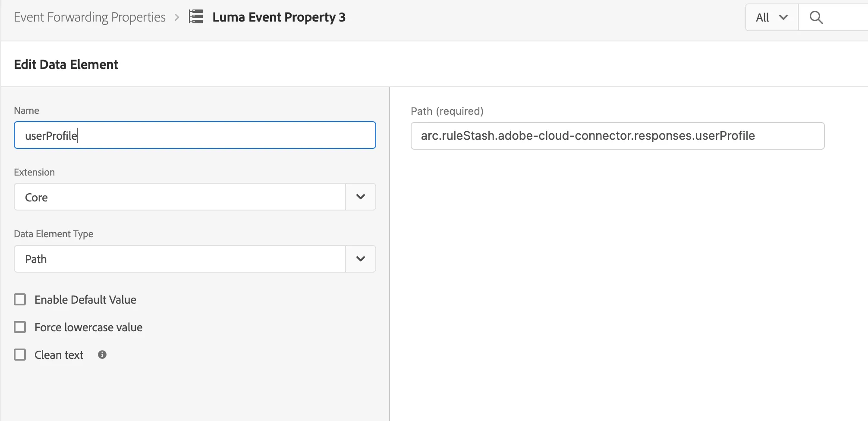Click the Data Element Type label
The height and width of the screenshot is (421, 868).
point(53,234)
